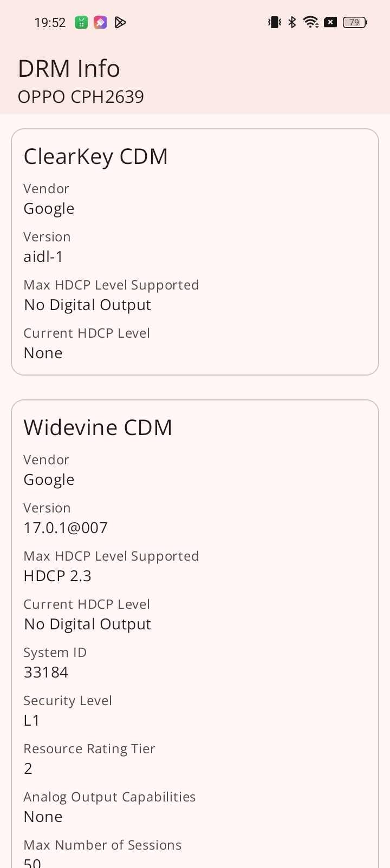Screen dimensions: 390x868
Task: Tap ClearKey version value aidl-1
Action: (43, 257)
